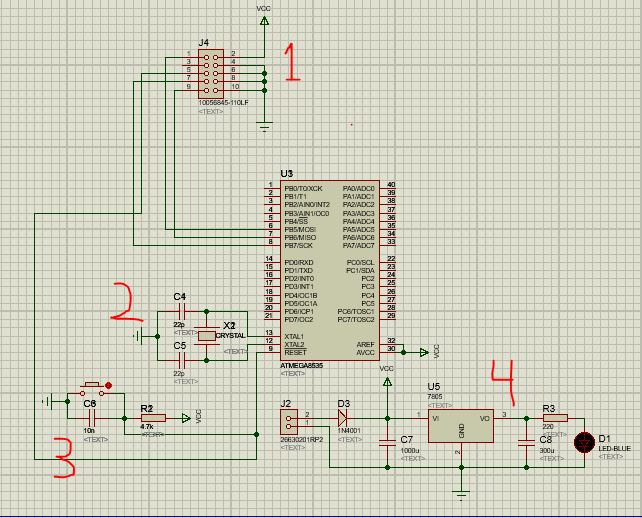Click the 1N4001 diode value label

coord(349,431)
